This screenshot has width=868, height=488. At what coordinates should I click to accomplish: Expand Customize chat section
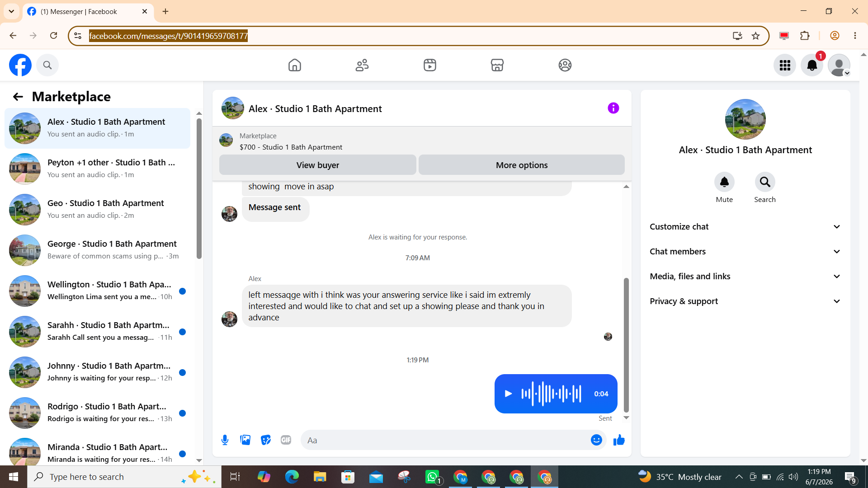point(745,227)
